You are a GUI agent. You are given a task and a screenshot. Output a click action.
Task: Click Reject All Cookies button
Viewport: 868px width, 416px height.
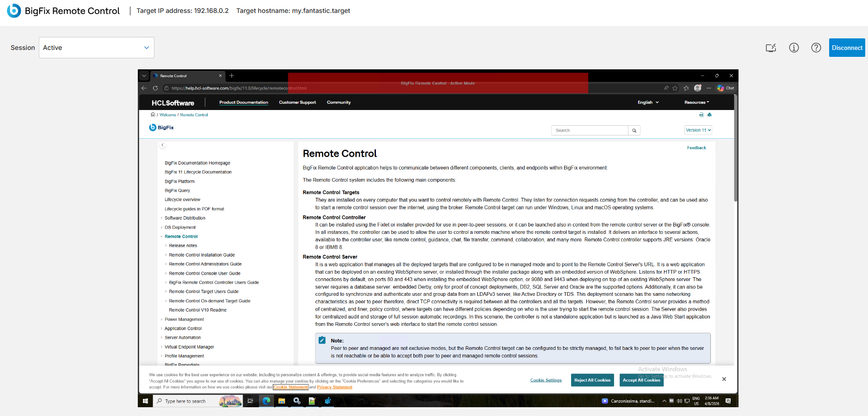tap(592, 380)
